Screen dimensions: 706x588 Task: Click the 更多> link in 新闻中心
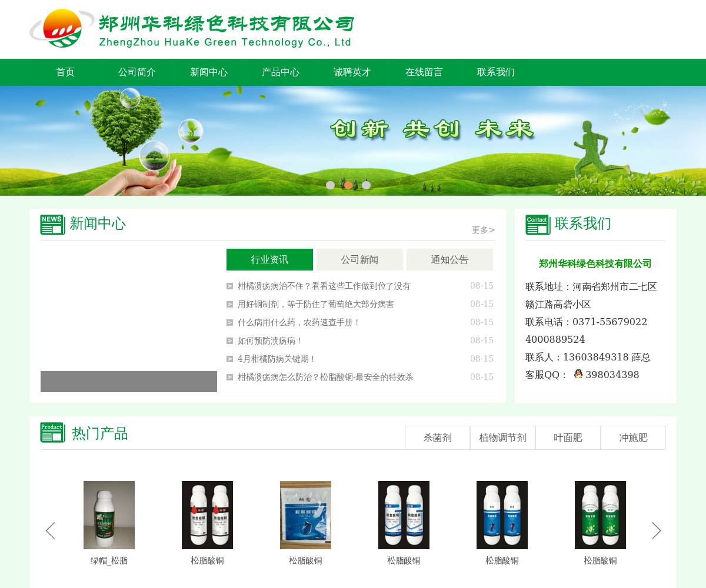click(484, 230)
